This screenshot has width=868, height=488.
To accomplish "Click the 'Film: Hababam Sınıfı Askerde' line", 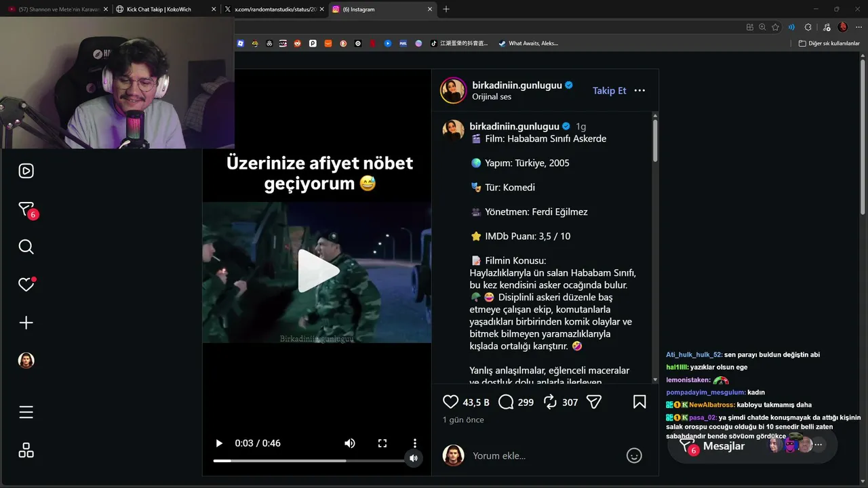I will pos(538,138).
